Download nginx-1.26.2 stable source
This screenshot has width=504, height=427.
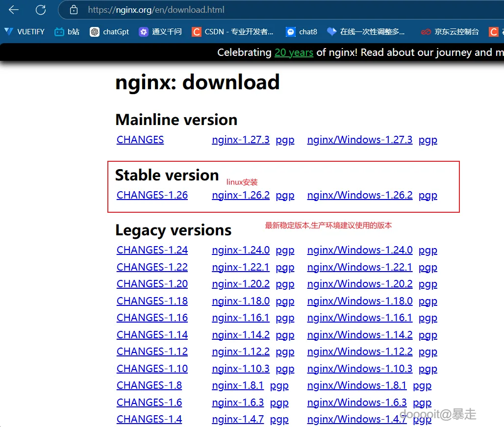coord(241,195)
